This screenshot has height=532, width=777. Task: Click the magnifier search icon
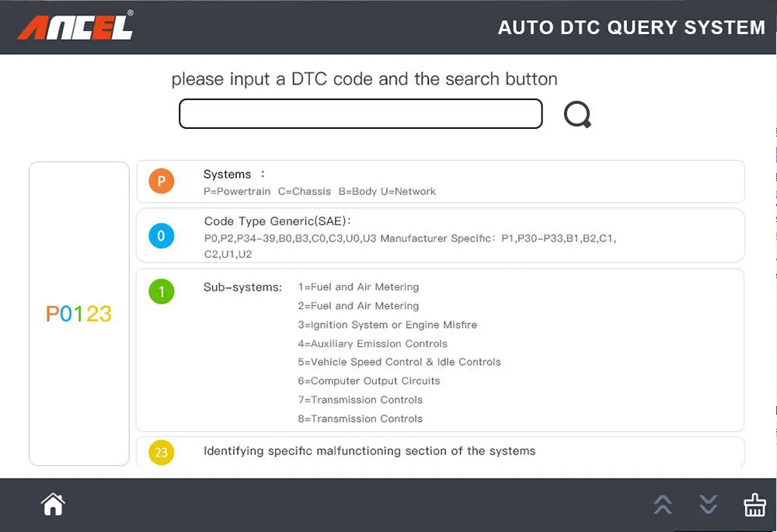(x=577, y=114)
